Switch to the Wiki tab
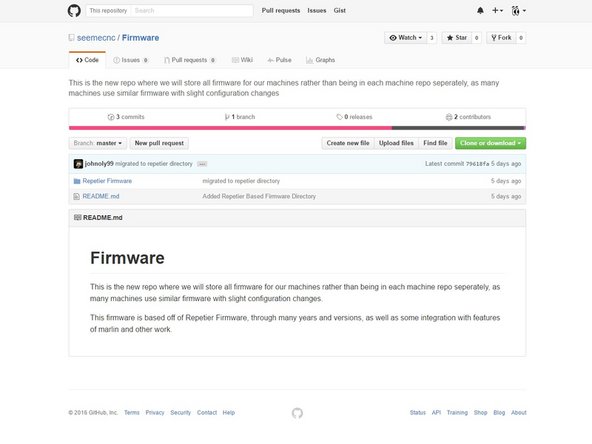This screenshot has height=444, width=592. pyautogui.click(x=242, y=60)
